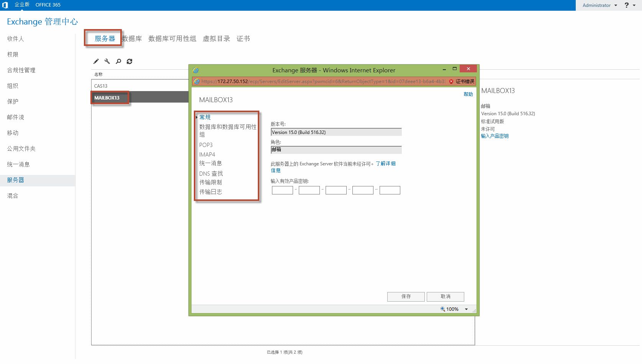Click the 保存 button

406,297
